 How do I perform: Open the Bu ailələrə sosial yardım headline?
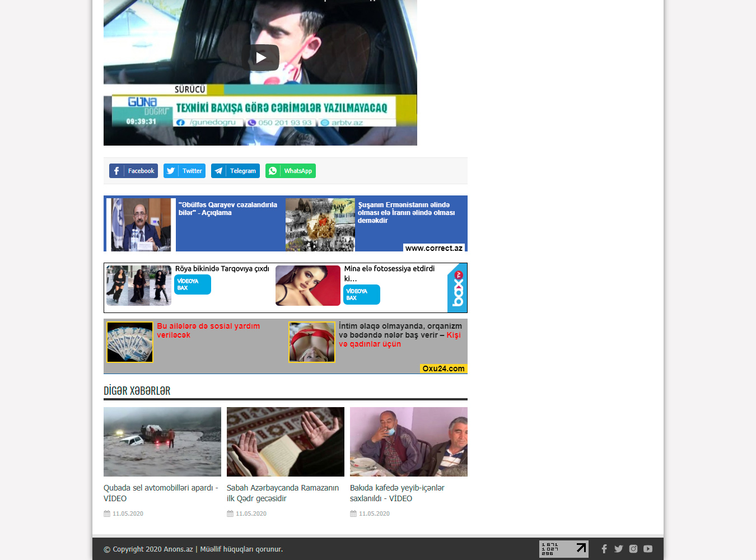coord(208,330)
